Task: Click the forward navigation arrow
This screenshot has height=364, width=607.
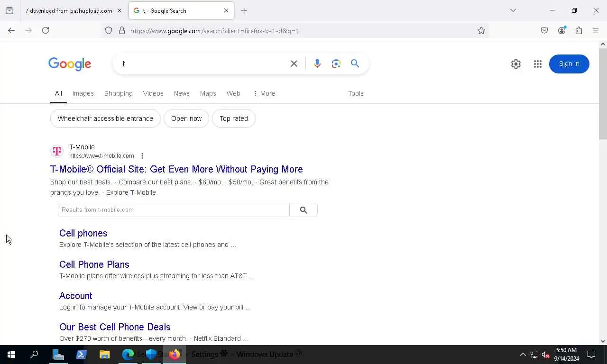Action: click(28, 31)
